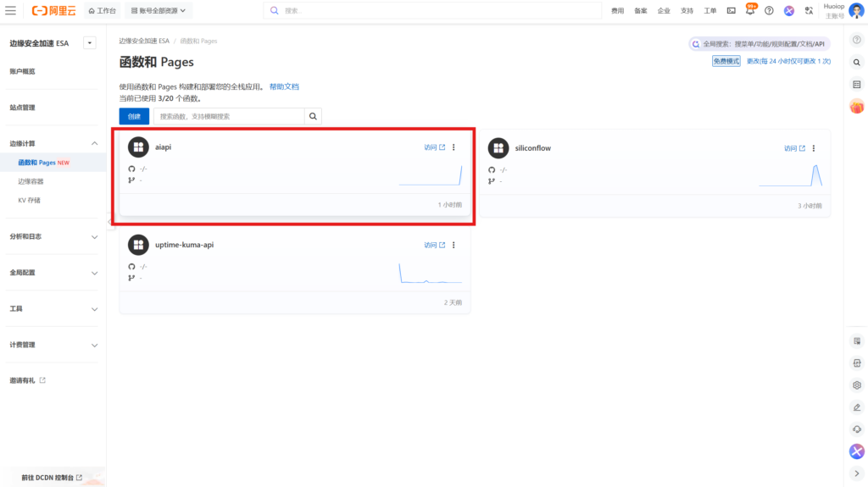
Task: Switch language via the translate icon
Action: (809, 11)
